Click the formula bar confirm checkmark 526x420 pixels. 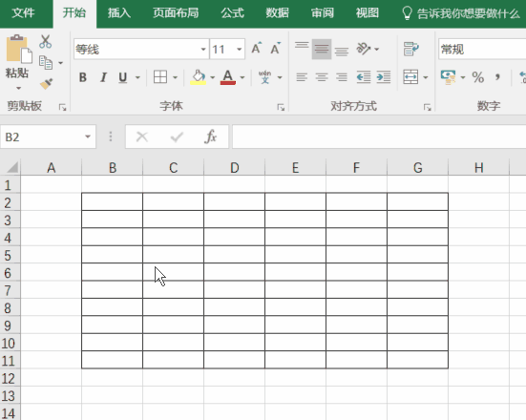pyautogui.click(x=177, y=136)
